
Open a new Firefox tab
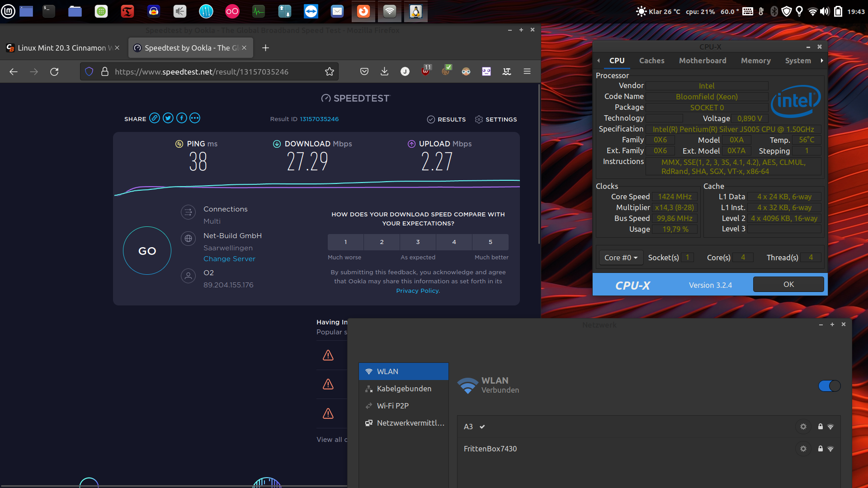click(x=265, y=47)
